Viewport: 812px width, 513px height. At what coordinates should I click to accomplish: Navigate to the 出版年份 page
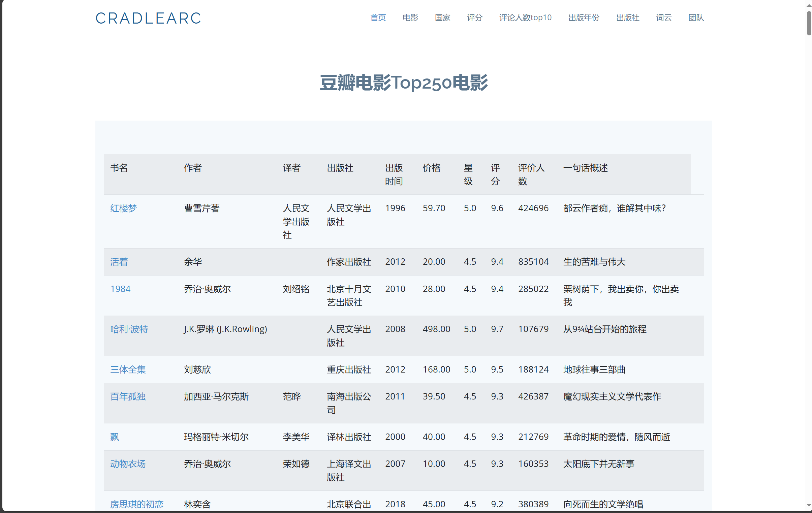[584, 18]
